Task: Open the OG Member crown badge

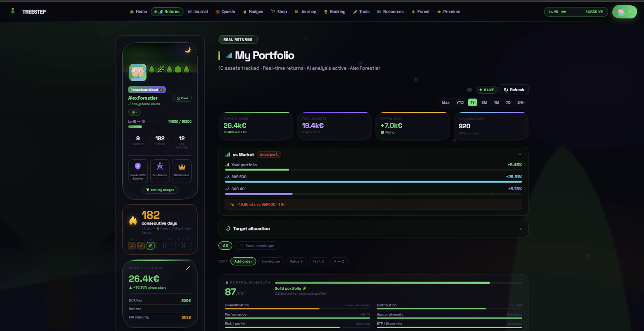Action: point(182,171)
